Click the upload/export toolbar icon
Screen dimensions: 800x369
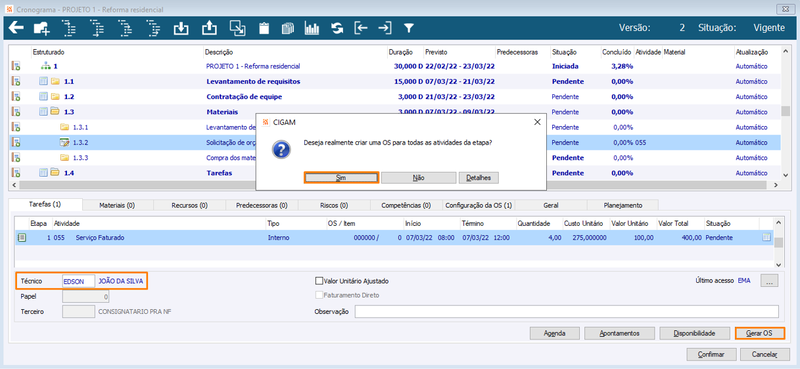[208, 28]
